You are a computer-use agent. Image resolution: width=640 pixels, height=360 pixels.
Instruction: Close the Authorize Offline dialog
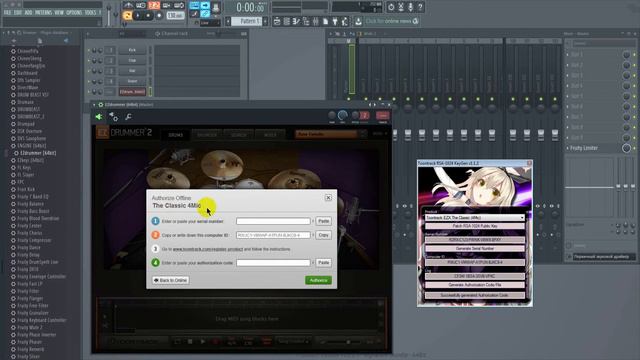pyautogui.click(x=328, y=198)
